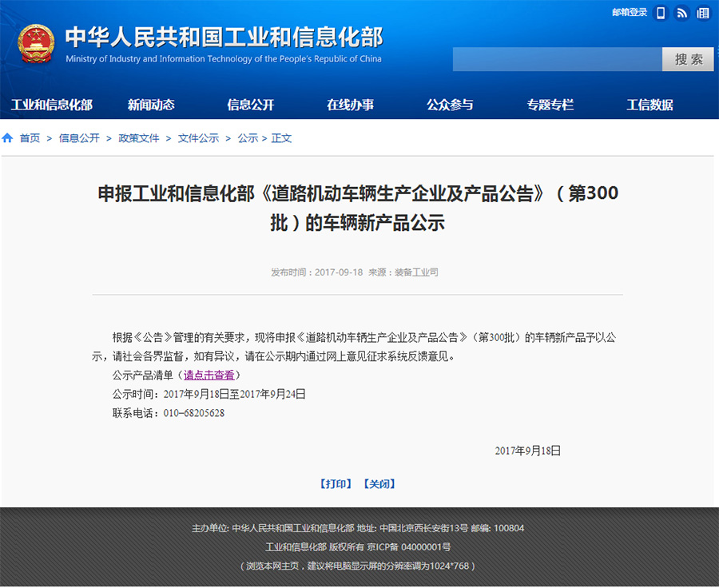The width and height of the screenshot is (719, 588).
Task: Open 邮箱登录 mailbox login link
Action: coord(630,13)
